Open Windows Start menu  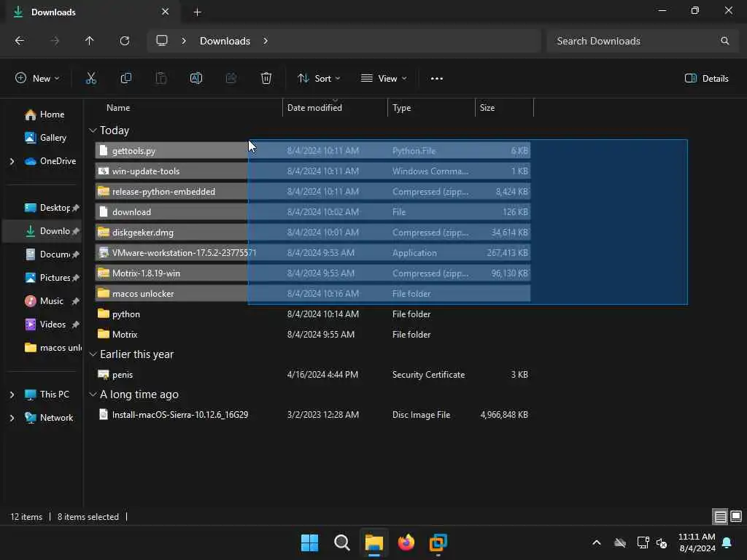click(x=309, y=542)
